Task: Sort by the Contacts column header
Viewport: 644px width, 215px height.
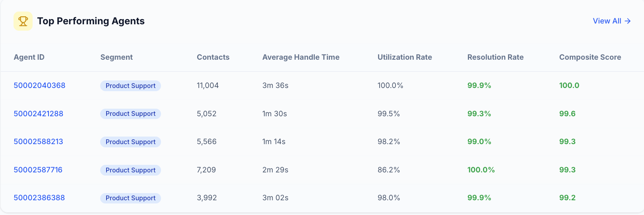Action: point(213,57)
